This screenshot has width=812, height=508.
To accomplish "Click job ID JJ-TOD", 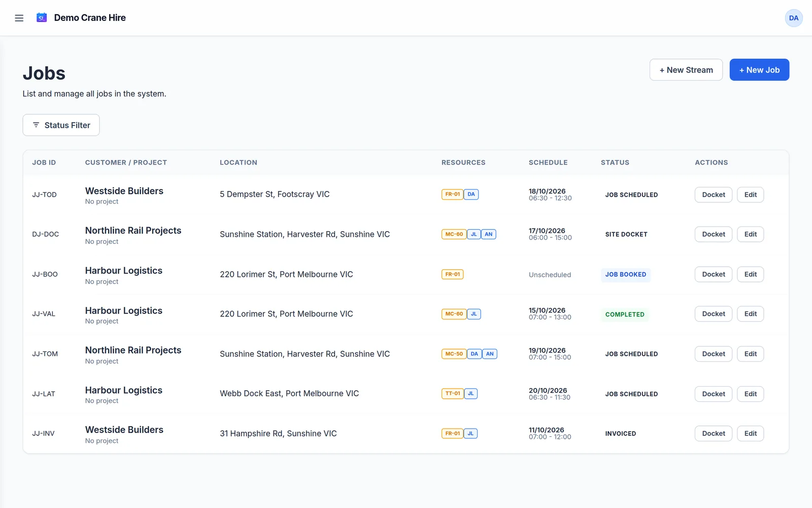I will tap(45, 195).
